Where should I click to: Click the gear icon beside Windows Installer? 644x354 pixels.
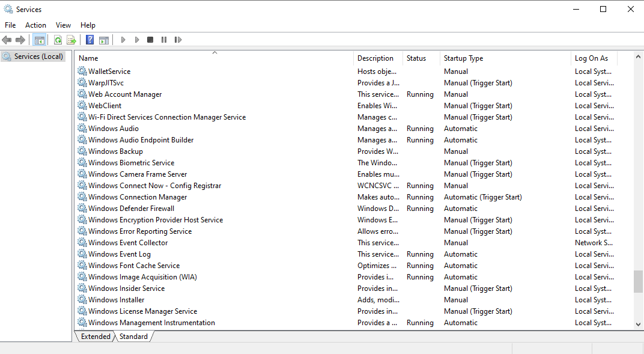82,299
